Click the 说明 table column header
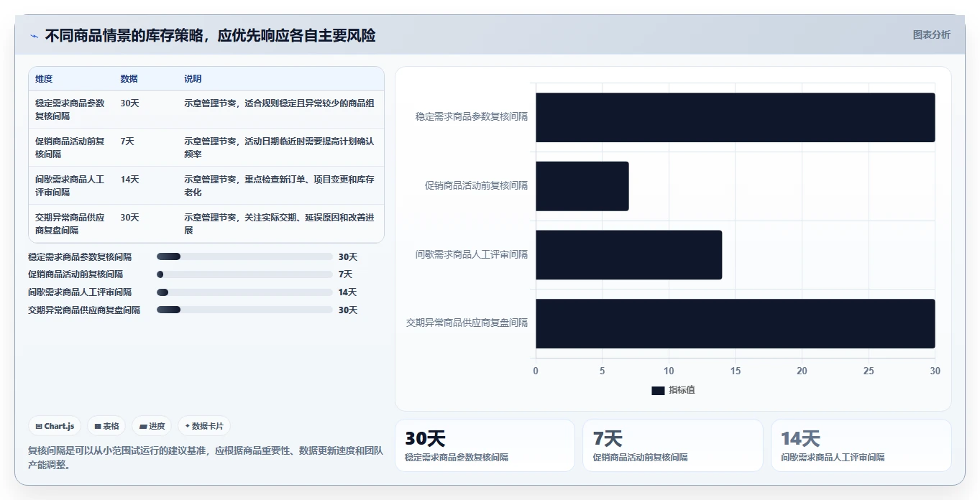 click(x=193, y=79)
